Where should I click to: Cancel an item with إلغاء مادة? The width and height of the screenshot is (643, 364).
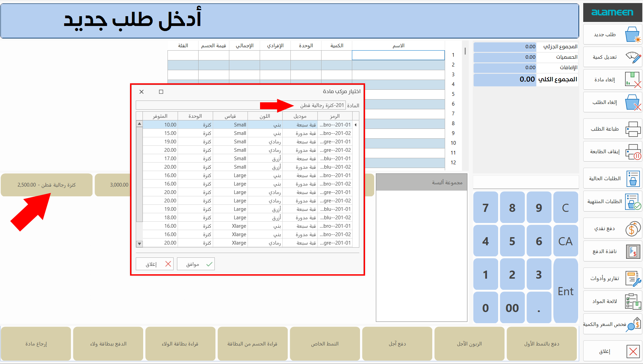(x=612, y=79)
